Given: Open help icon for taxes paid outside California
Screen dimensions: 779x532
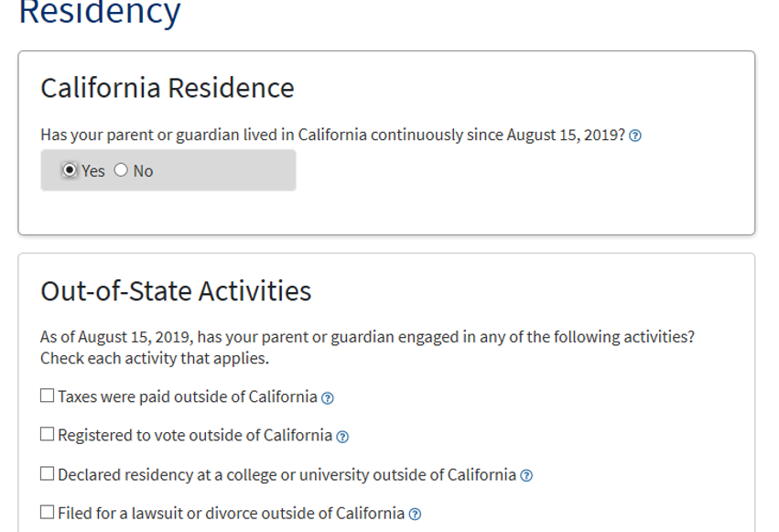Looking at the screenshot, I should click(328, 398).
